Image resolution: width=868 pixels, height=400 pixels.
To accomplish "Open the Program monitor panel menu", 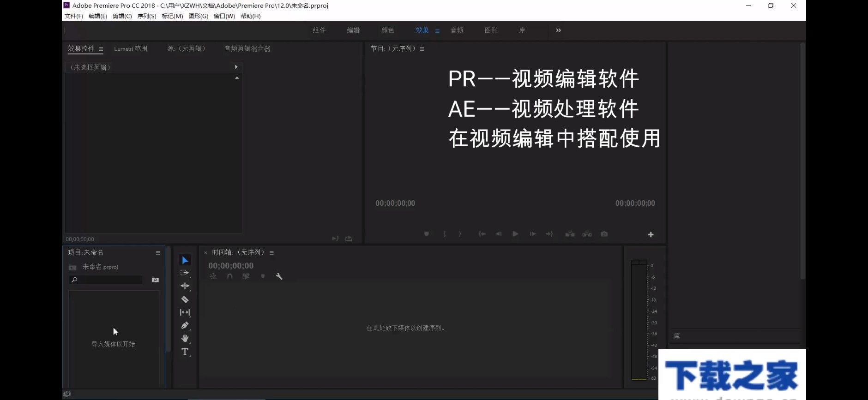I will coord(422,49).
